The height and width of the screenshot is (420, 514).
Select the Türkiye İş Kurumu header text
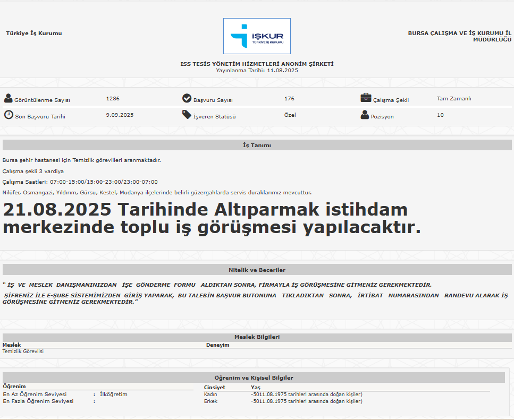(x=34, y=33)
